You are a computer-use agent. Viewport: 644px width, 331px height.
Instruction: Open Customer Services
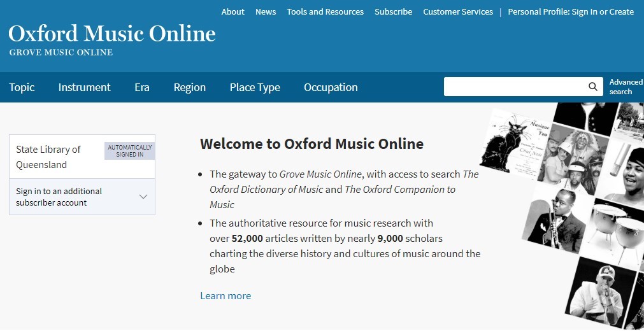(x=458, y=12)
